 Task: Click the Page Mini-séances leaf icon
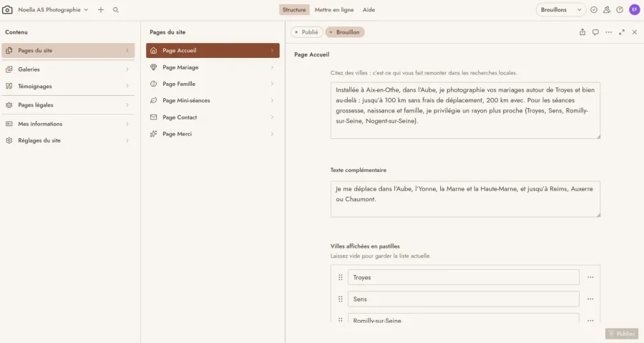pos(154,100)
